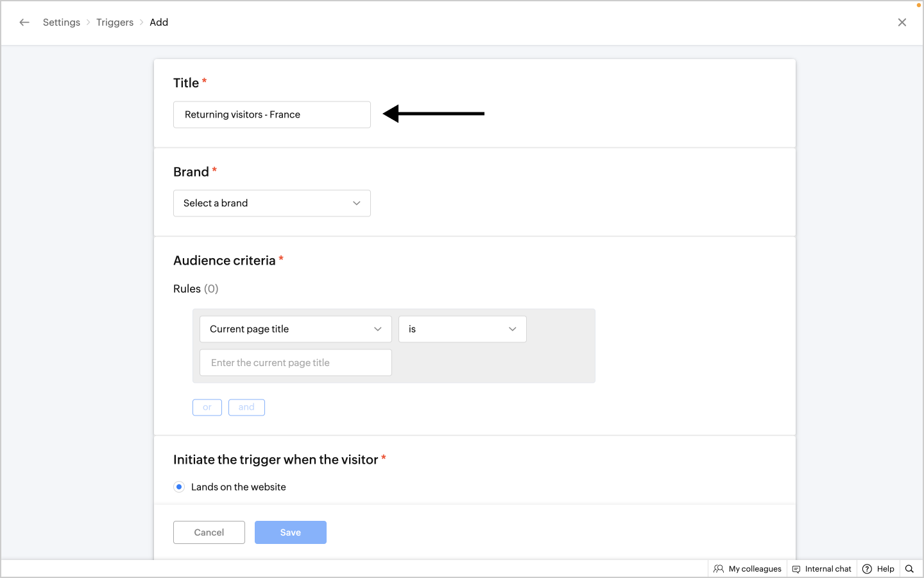The image size is (924, 578).
Task: Focus the Title input field
Action: pos(271,115)
